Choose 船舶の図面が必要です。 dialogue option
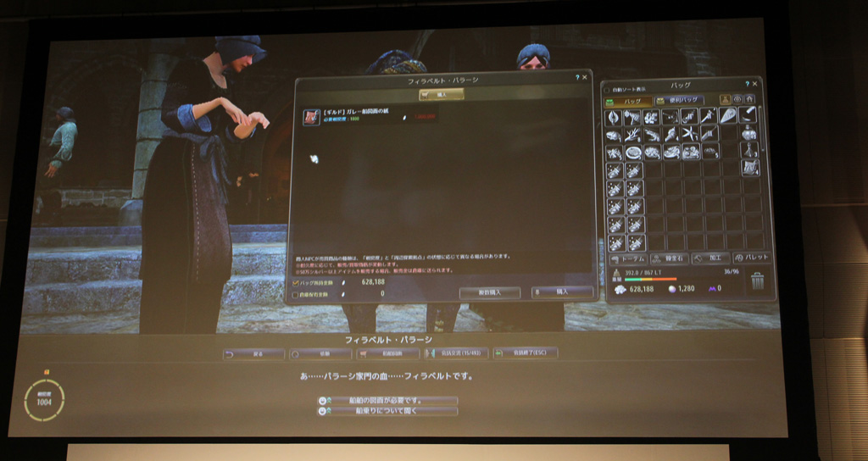The height and width of the screenshot is (461, 868). click(387, 400)
